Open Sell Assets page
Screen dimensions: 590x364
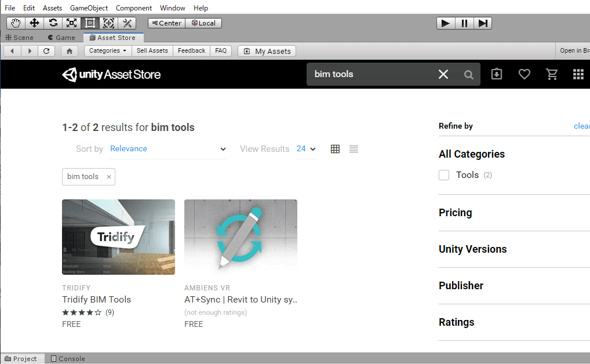point(152,51)
